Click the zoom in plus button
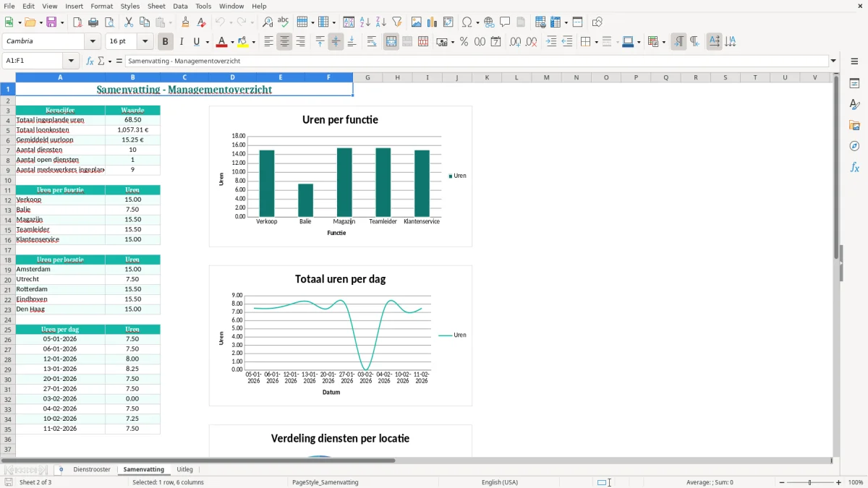 point(839,482)
